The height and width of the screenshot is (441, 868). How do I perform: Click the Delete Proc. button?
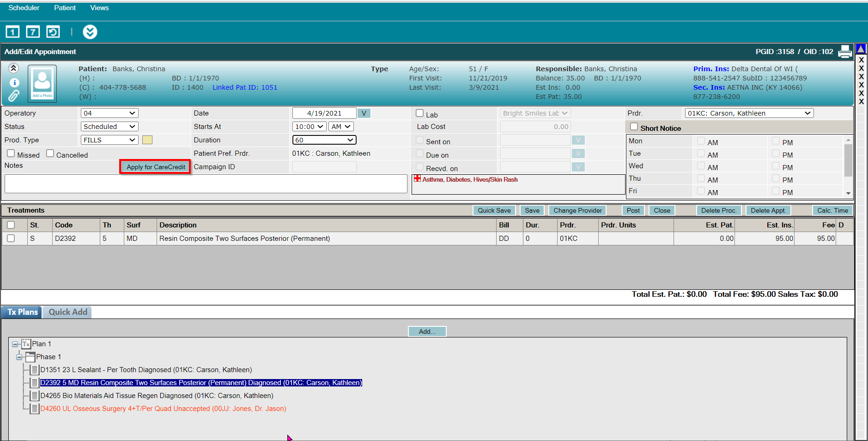coord(719,210)
